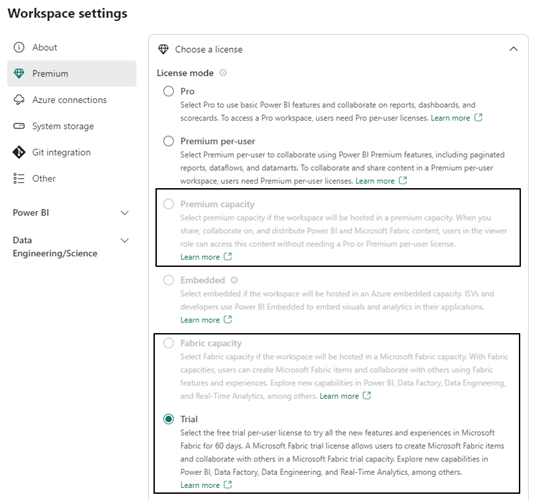Click the info icon next to License mode
534x501 pixels.
pos(223,73)
